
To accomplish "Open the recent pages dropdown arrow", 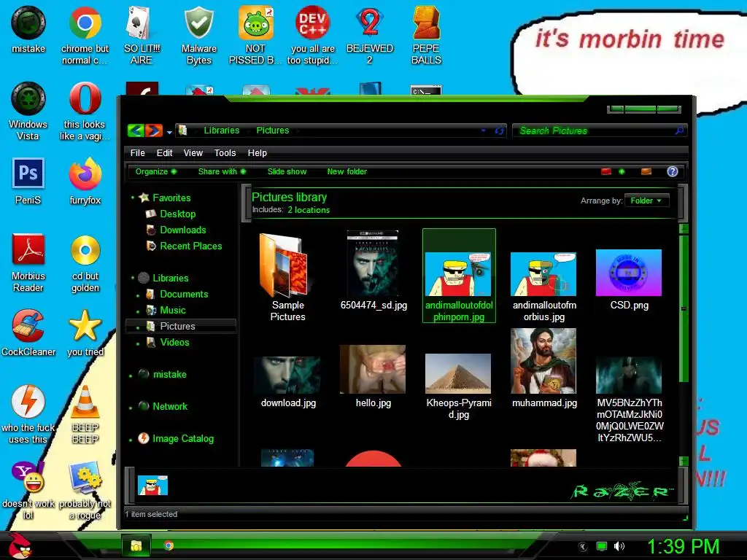I will click(169, 133).
